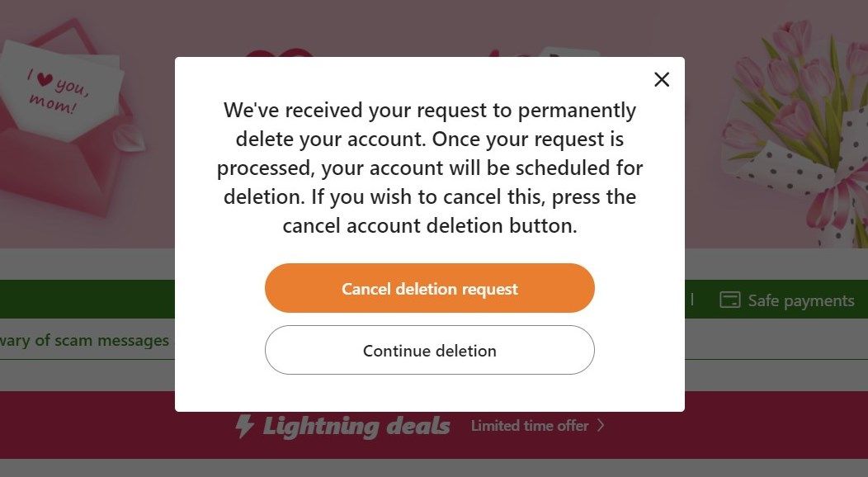The height and width of the screenshot is (477, 868).
Task: Open the scam messages warning notice
Action: pos(85,340)
